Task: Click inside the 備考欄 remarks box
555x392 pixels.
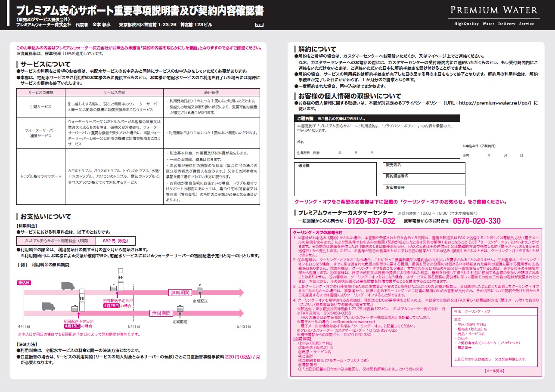Action: click(336, 179)
